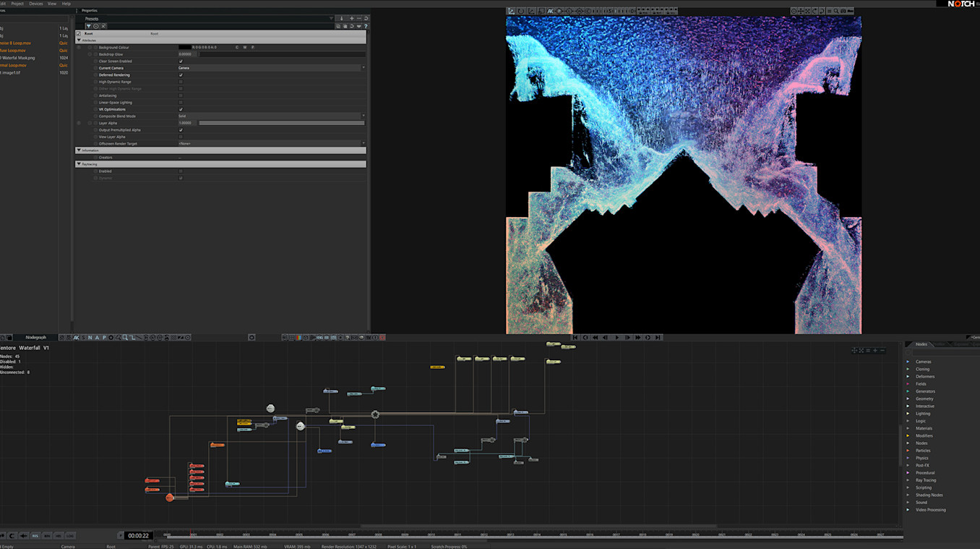Click the Backdrop Glow slider bar
Screen dimensions: 980x549
click(x=282, y=54)
